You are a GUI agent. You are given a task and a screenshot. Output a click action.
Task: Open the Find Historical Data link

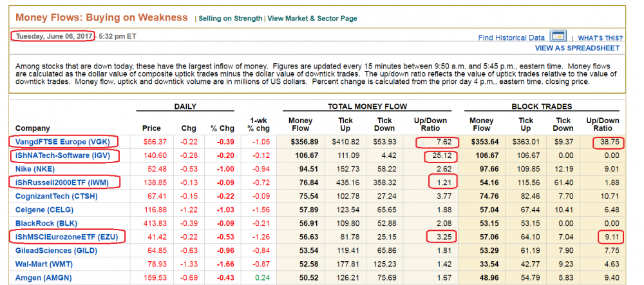(x=511, y=38)
